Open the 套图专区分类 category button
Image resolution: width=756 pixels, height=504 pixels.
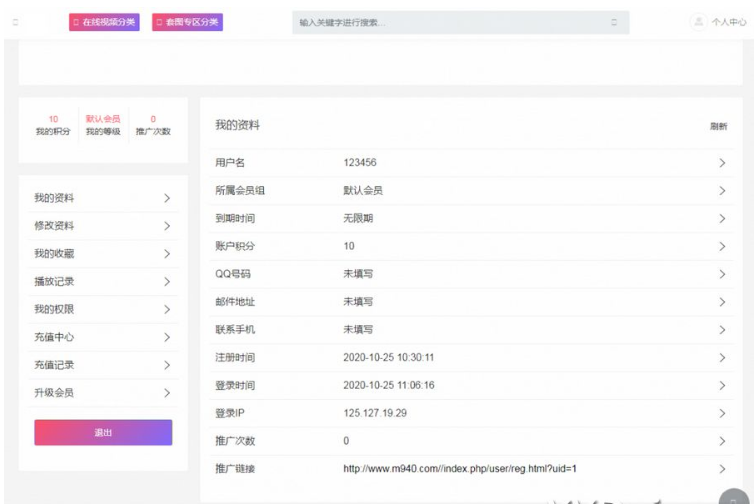pos(188,22)
